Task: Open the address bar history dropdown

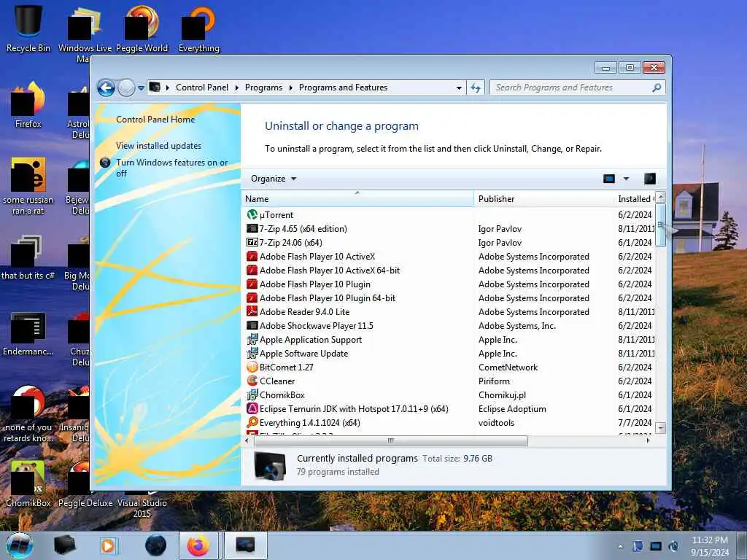Action: pyautogui.click(x=459, y=87)
